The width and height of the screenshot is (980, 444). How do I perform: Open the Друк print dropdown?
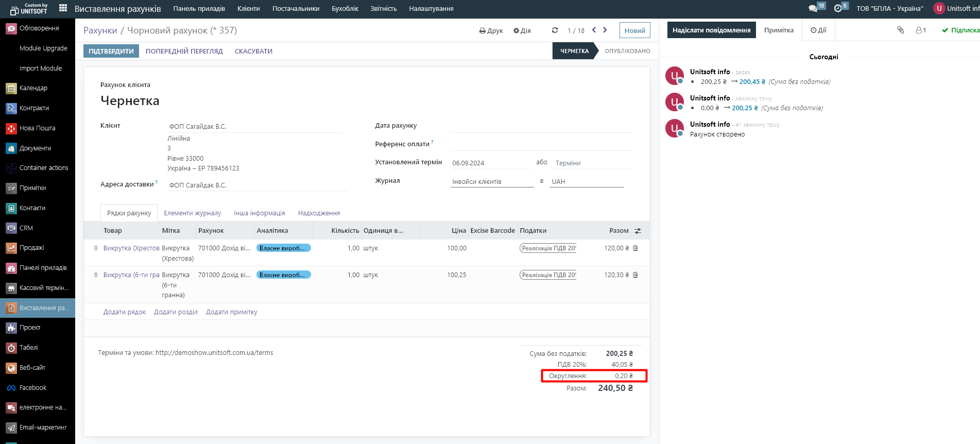coord(491,31)
